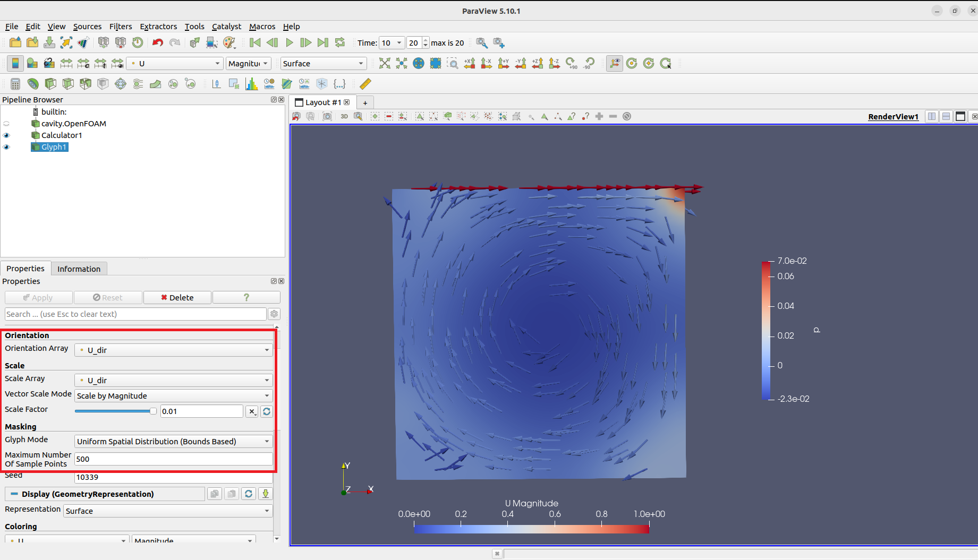Viewport: 978px width, 560px height.
Task: Click the ruler measurement tool icon
Action: click(365, 84)
